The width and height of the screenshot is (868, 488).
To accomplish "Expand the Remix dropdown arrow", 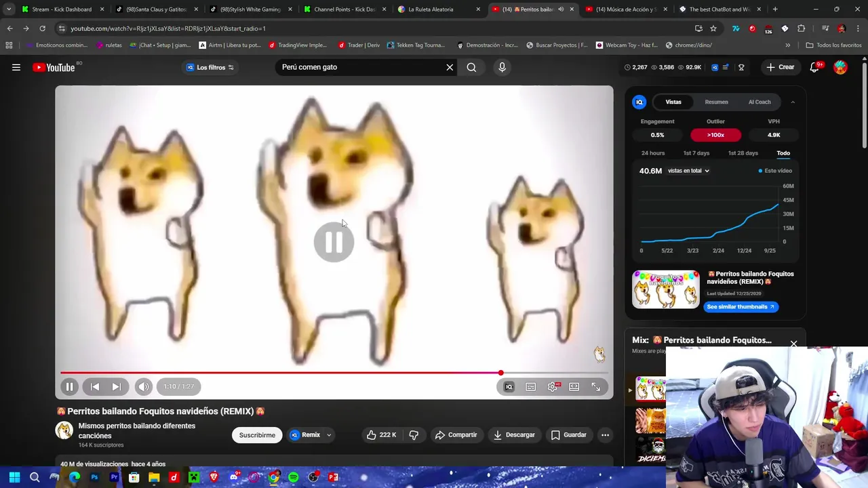I will point(329,435).
